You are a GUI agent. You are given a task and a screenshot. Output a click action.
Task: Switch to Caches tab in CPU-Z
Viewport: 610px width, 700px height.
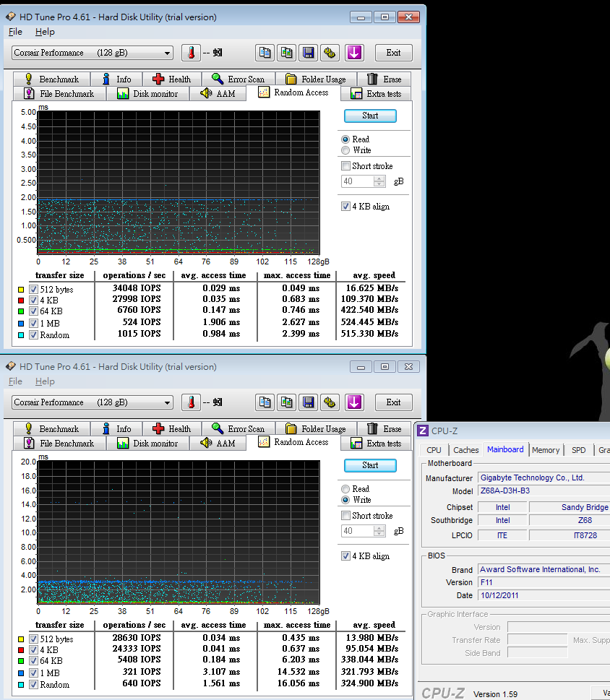tap(465, 450)
